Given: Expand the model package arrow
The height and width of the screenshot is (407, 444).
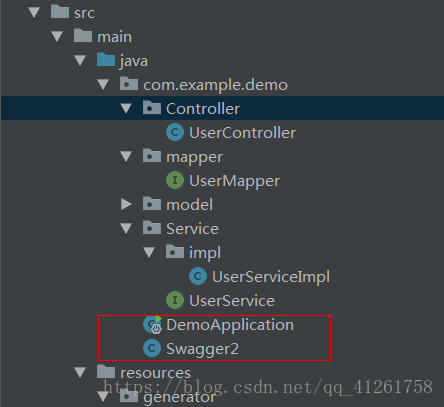Looking at the screenshot, I should (126, 204).
